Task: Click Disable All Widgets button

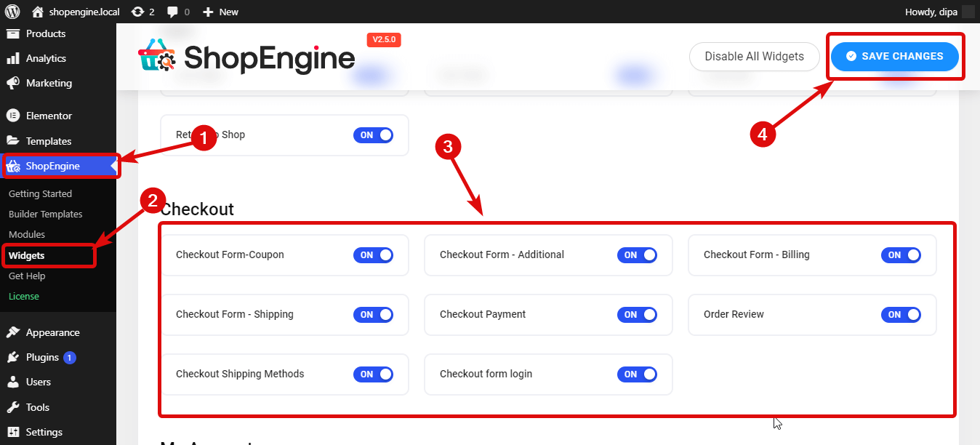Action: (x=755, y=57)
